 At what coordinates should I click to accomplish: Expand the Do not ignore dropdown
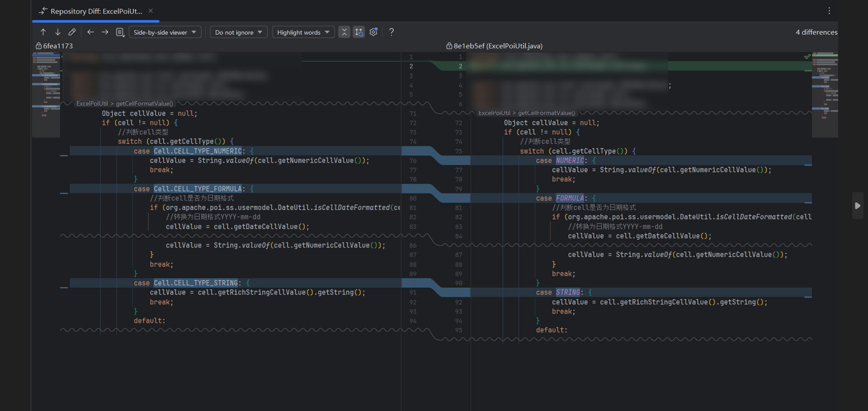238,32
